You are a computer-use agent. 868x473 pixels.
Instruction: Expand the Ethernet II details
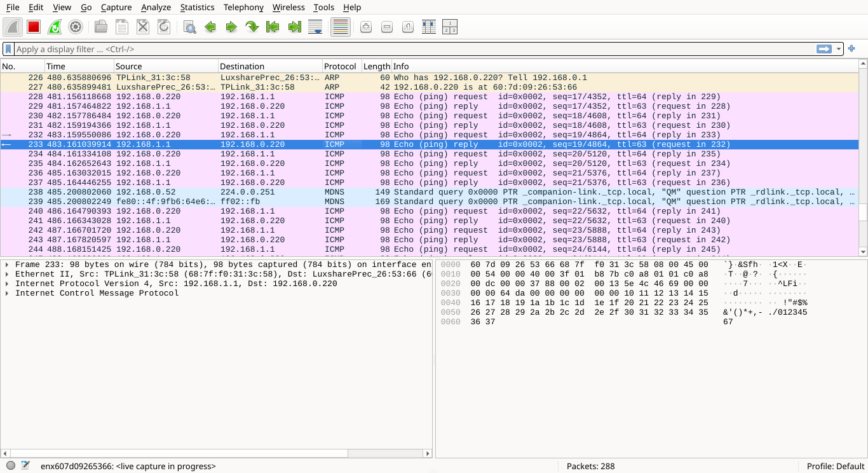pos(7,274)
